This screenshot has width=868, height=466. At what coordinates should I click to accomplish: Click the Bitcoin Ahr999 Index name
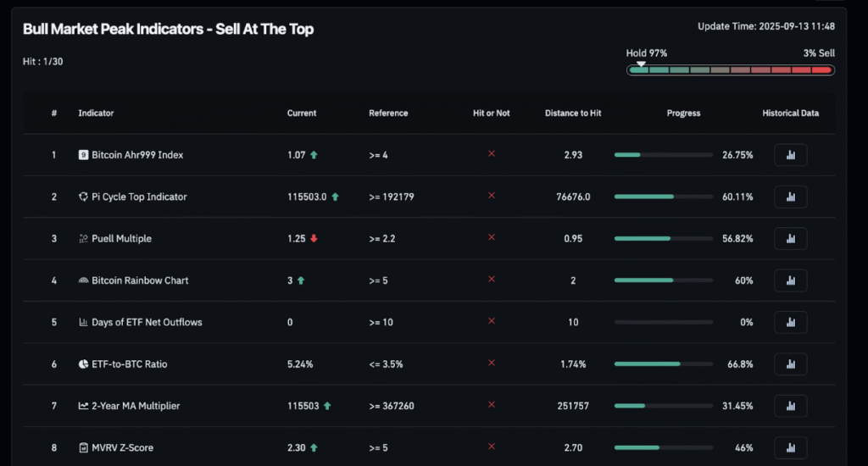pos(137,155)
